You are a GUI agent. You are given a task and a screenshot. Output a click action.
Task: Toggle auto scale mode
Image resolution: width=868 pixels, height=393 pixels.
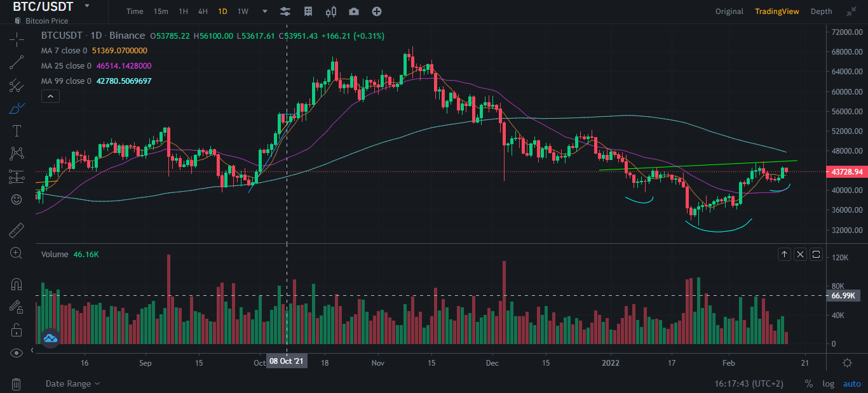pyautogui.click(x=851, y=383)
